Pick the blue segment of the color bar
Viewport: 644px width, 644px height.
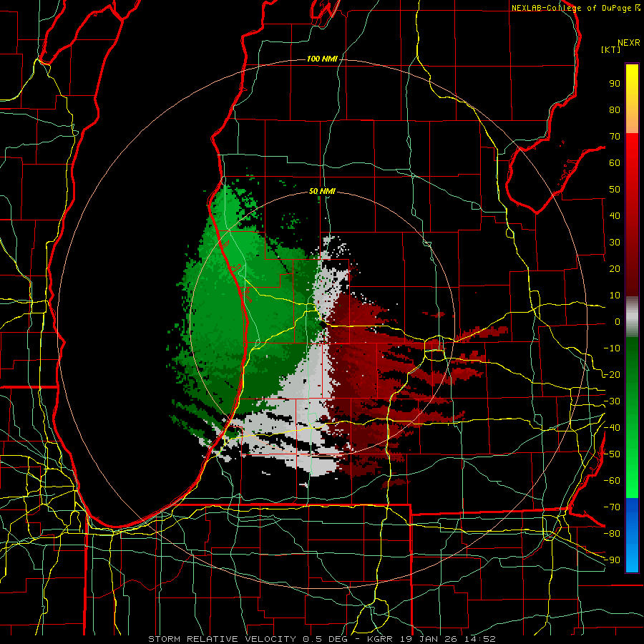632,535
